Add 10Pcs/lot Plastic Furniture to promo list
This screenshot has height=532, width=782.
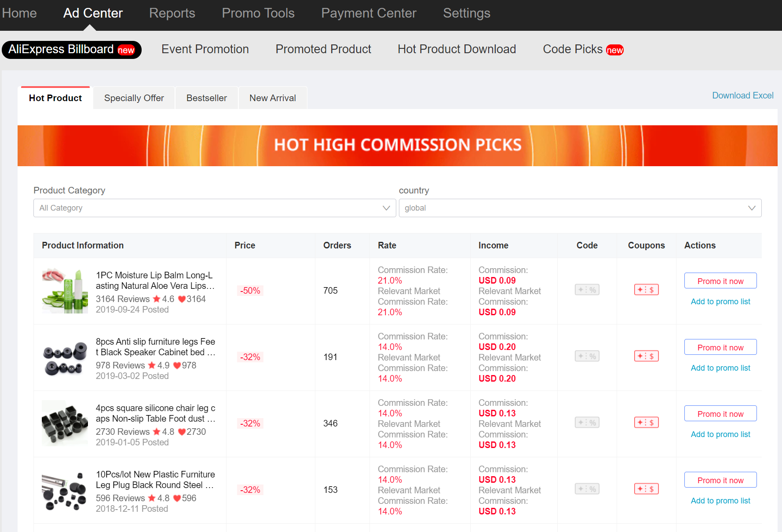[720, 501]
